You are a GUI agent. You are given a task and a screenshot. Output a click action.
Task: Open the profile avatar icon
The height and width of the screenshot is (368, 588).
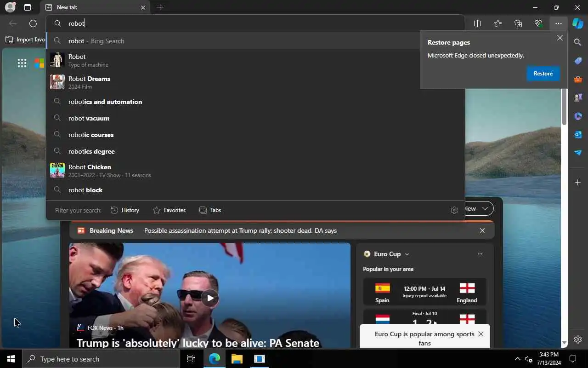point(10,7)
